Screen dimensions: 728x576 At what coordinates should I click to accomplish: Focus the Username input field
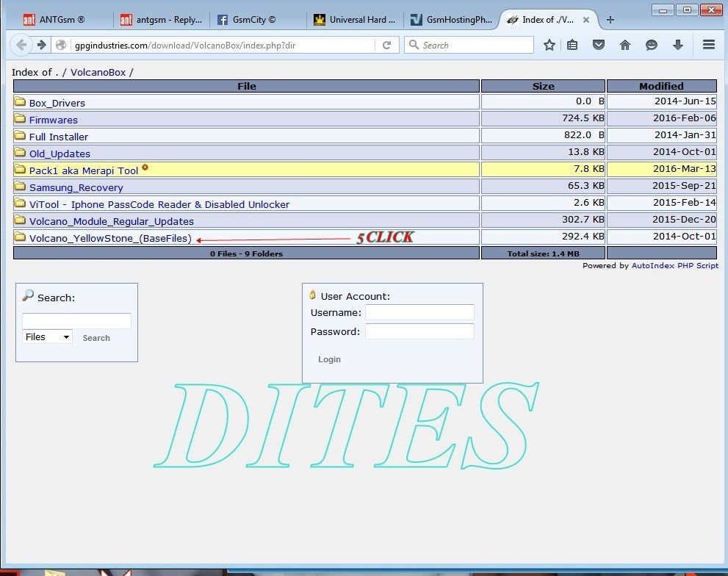419,312
